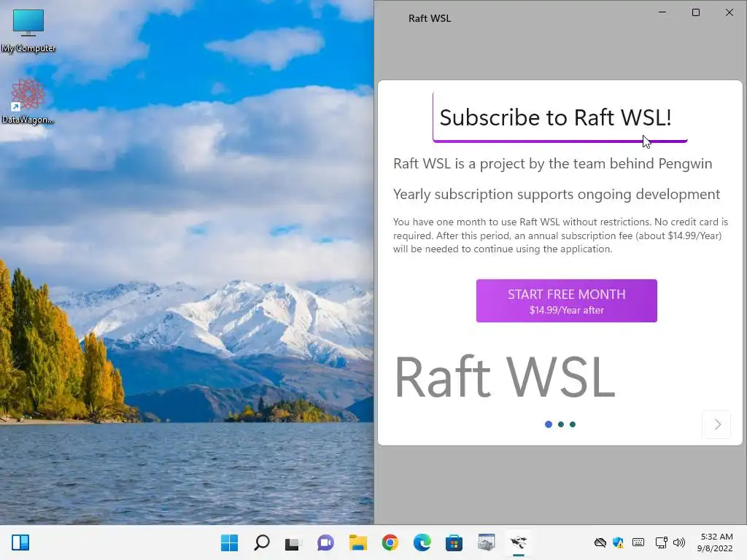747x560 pixels.
Task: Click 'Yearly subscription supports ongoing development' text
Action: pos(557,194)
